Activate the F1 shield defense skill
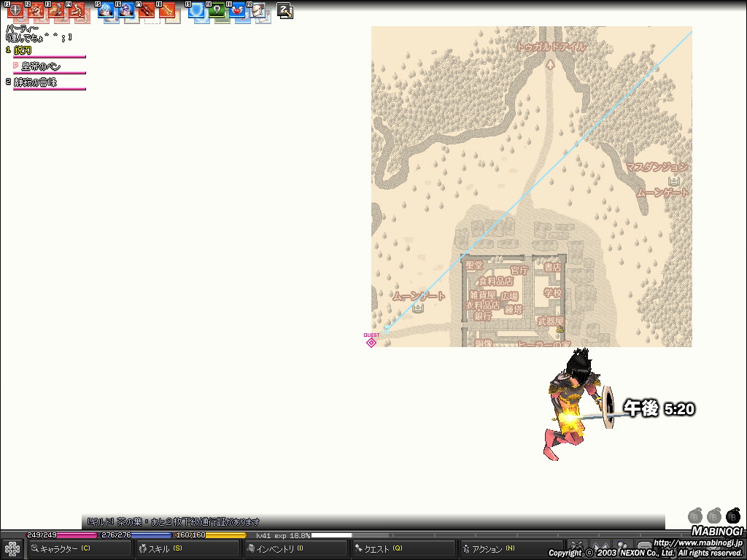The image size is (747, 560). click(15, 10)
